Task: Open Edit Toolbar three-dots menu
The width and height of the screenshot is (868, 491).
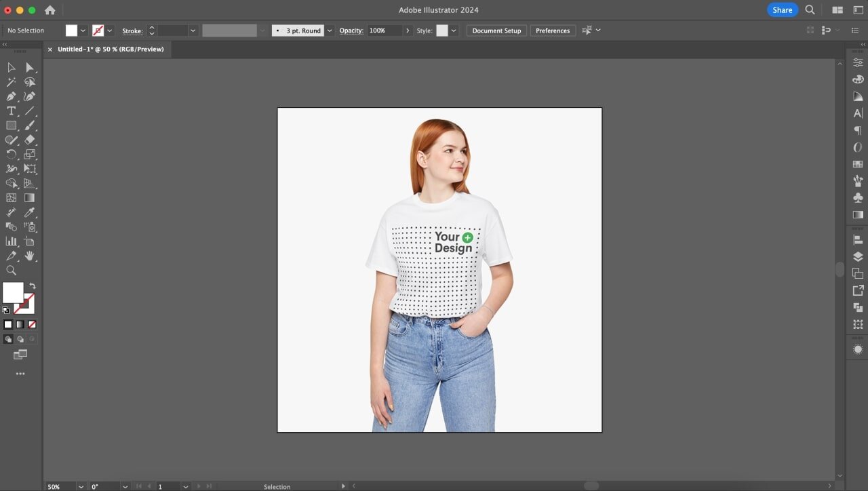Action: coord(20,374)
